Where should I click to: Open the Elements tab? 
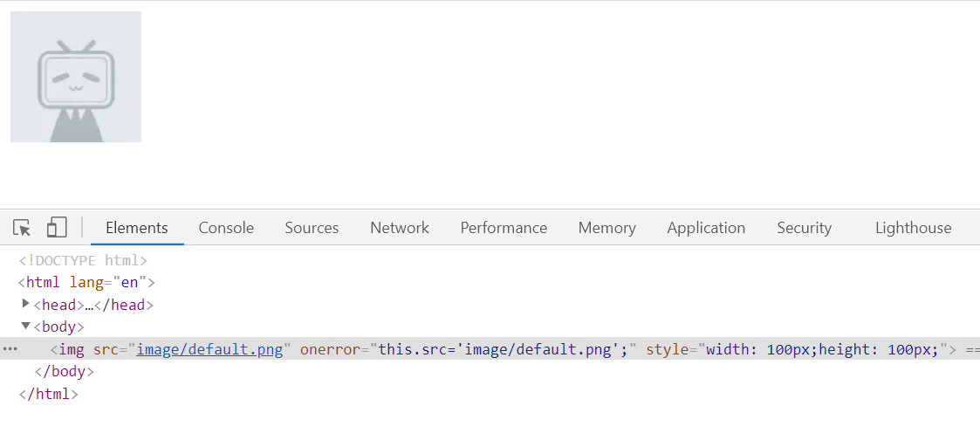[x=137, y=228]
